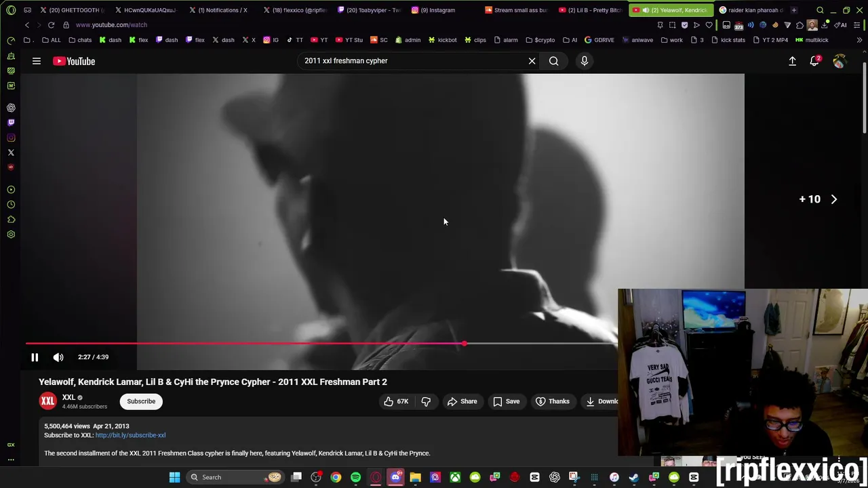Open Twitch in the Opera sidebar

11,123
